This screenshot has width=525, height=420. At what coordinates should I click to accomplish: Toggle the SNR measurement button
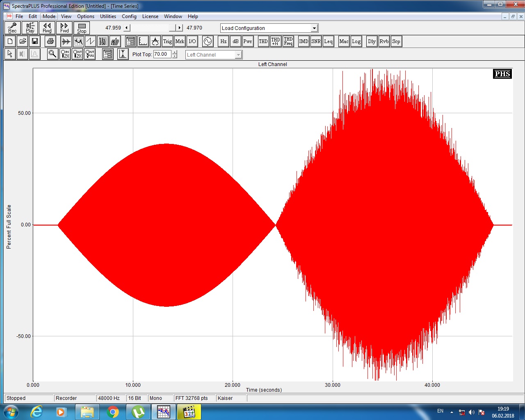point(316,41)
